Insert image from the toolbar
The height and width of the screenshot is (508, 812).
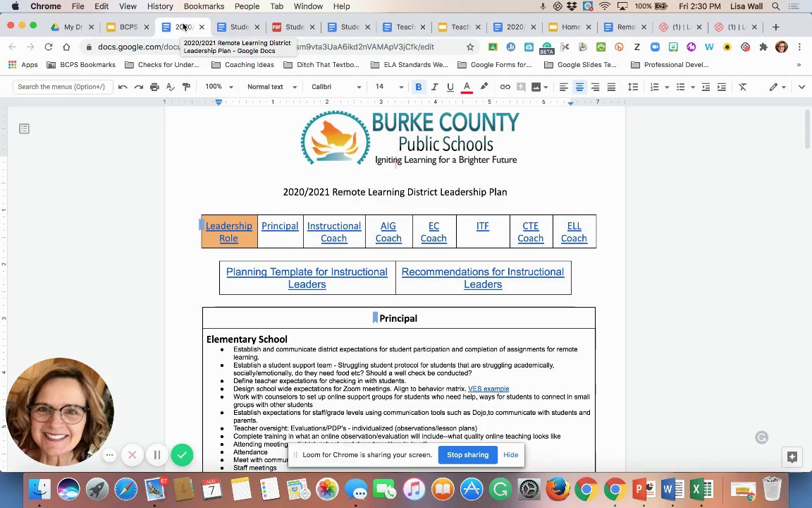536,87
